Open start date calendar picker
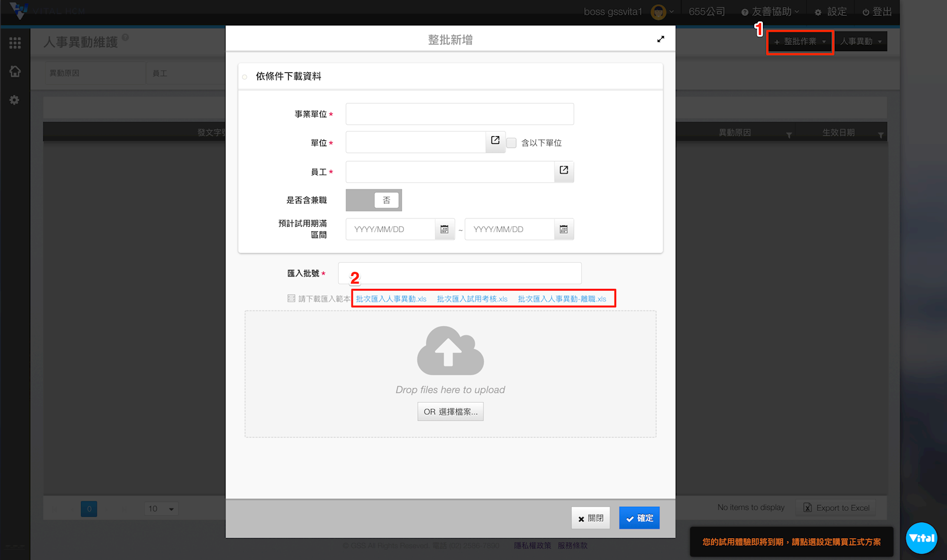Screen dimensions: 947x560 pyautogui.click(x=444, y=230)
